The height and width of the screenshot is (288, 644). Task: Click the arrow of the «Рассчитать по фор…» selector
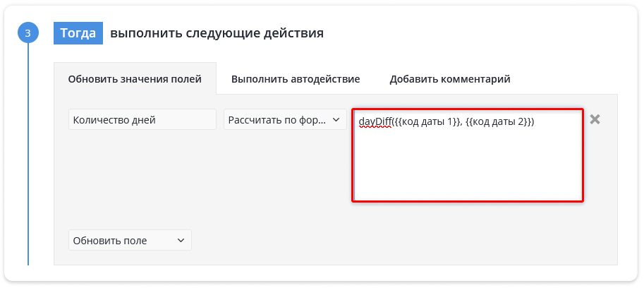point(336,119)
